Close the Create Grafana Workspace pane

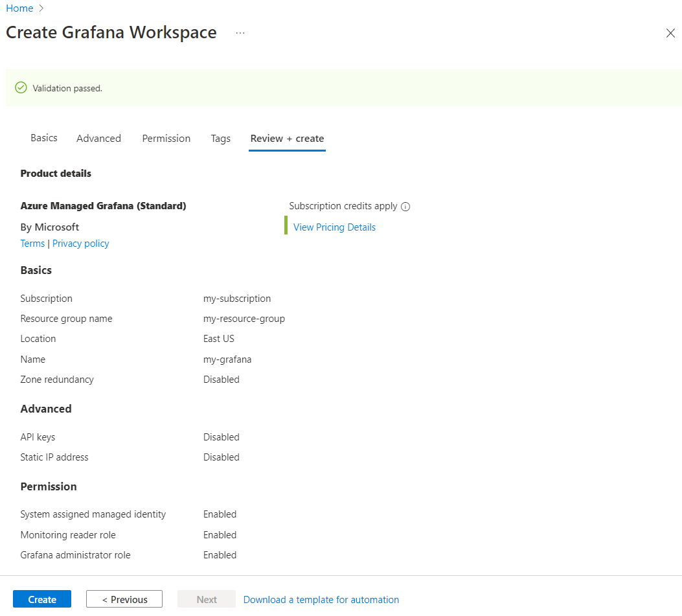670,33
